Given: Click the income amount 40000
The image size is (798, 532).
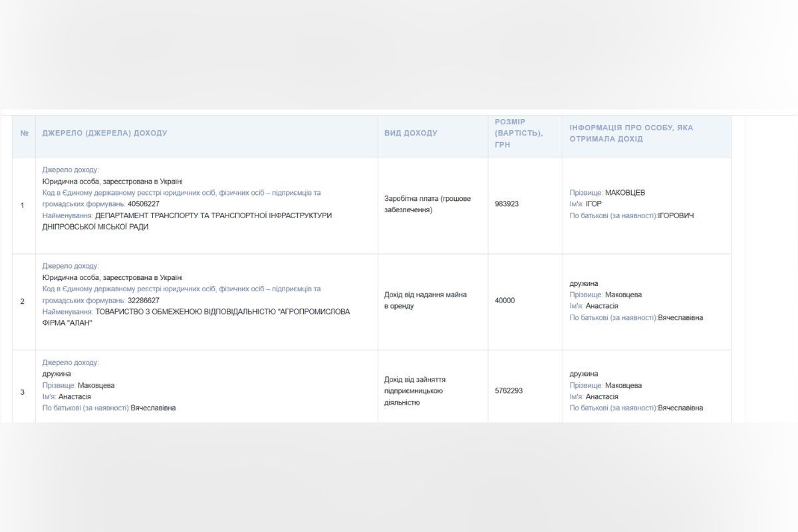Looking at the screenshot, I should coord(505,301).
